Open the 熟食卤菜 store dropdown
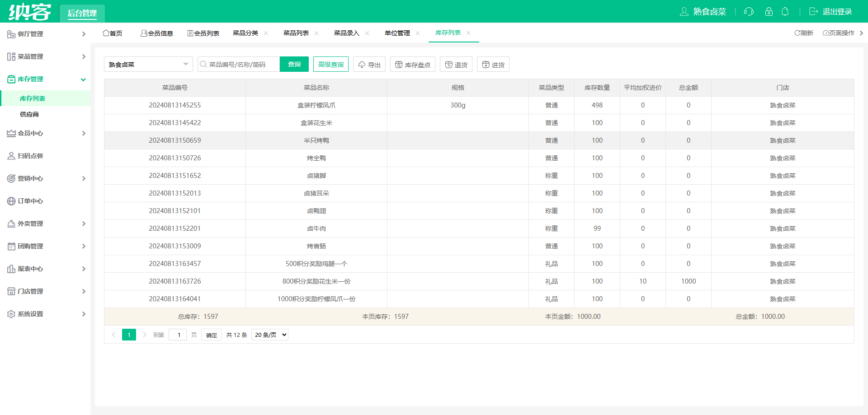 pyautogui.click(x=148, y=64)
